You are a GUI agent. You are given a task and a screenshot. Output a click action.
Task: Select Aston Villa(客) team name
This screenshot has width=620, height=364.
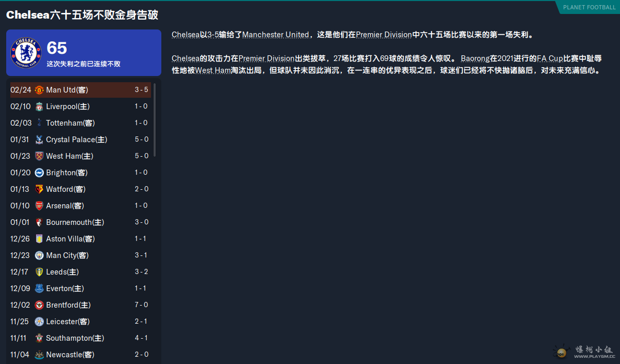(x=70, y=239)
